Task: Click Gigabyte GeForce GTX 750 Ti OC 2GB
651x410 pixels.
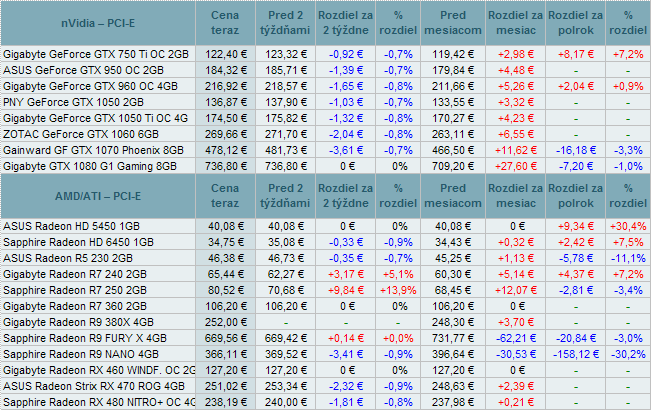Action: (x=96, y=54)
